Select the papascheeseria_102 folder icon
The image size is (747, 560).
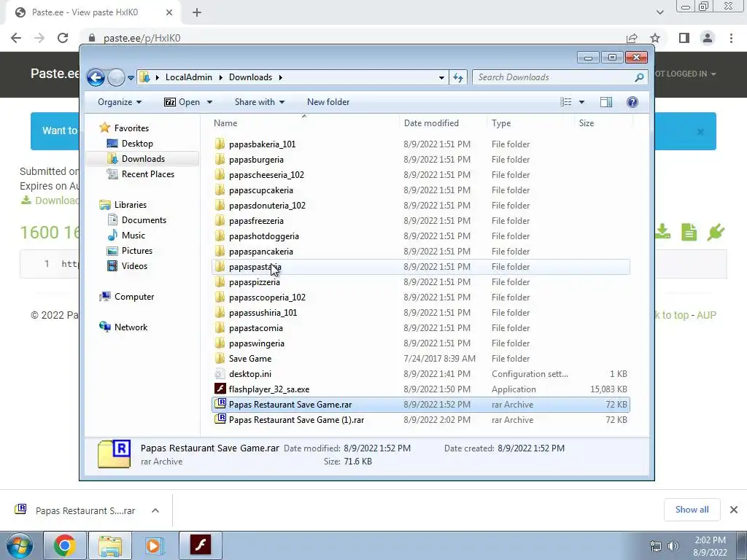220,175
